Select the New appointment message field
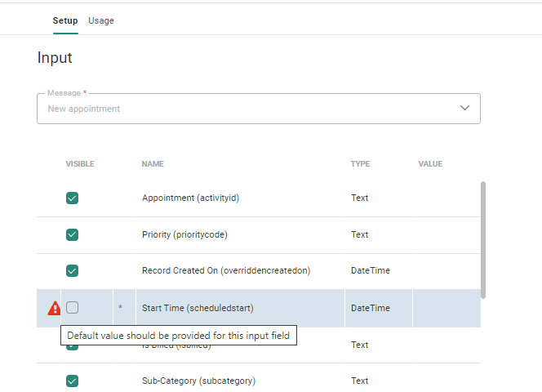 pos(245,109)
